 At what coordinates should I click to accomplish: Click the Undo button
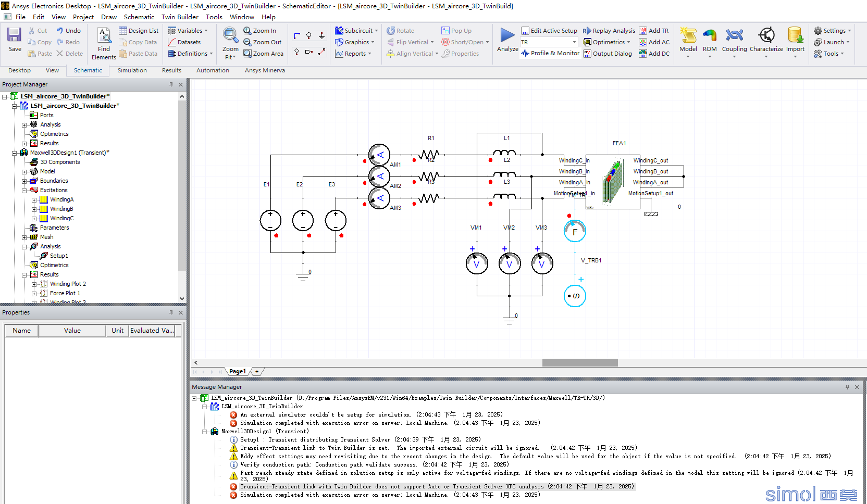(x=68, y=31)
